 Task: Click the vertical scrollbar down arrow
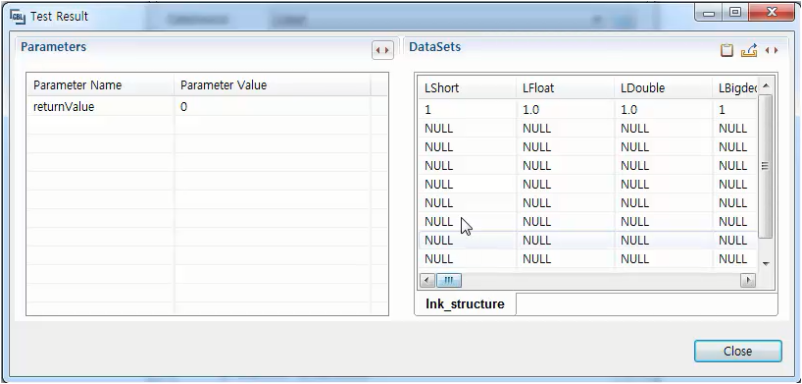pyautogui.click(x=766, y=263)
